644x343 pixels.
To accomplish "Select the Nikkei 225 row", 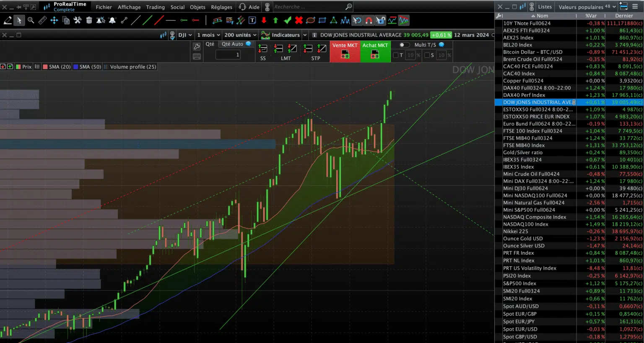I will coord(569,231).
